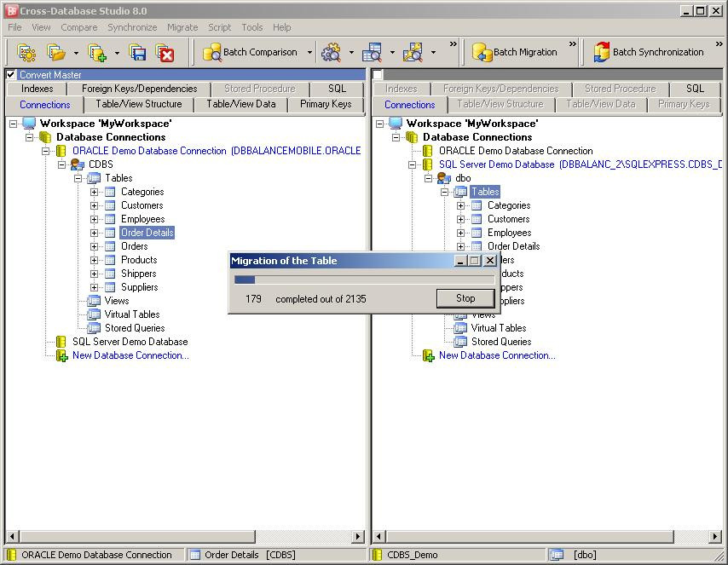This screenshot has height=565, width=728.
Task: Click the CDBS schema user icon
Action: pyautogui.click(x=77, y=164)
